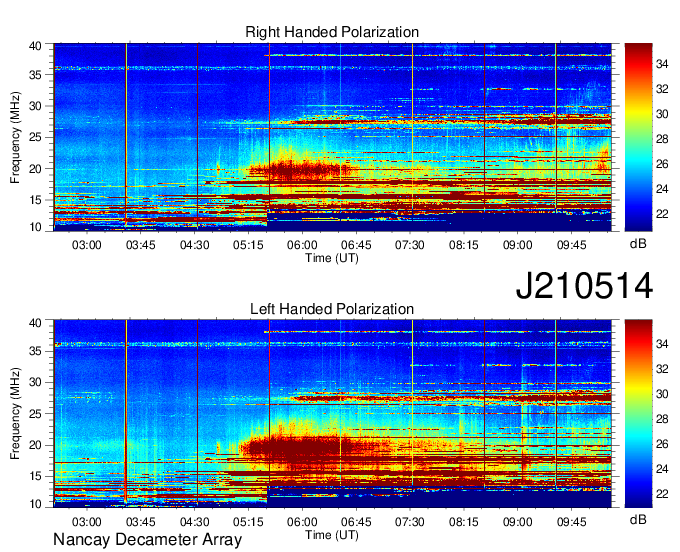Screen dimensions: 680x552
Task: Click the 34 value on upper colorbar
Action: click(x=662, y=64)
